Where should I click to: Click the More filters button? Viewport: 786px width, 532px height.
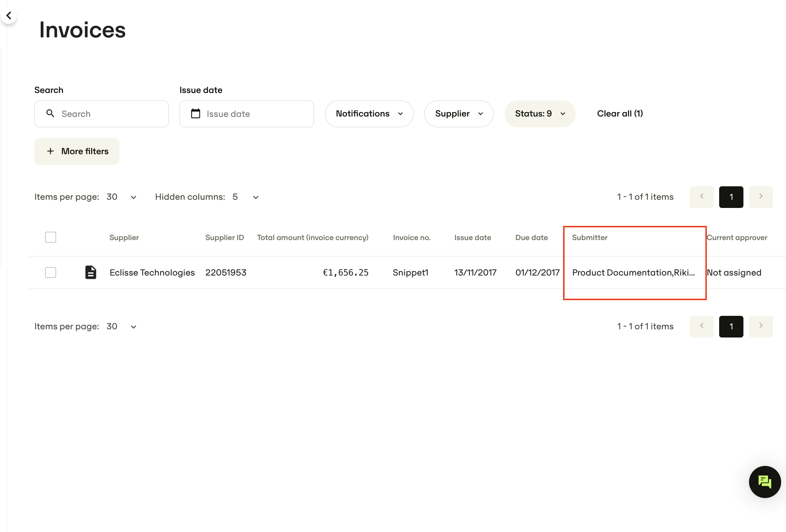coord(77,151)
